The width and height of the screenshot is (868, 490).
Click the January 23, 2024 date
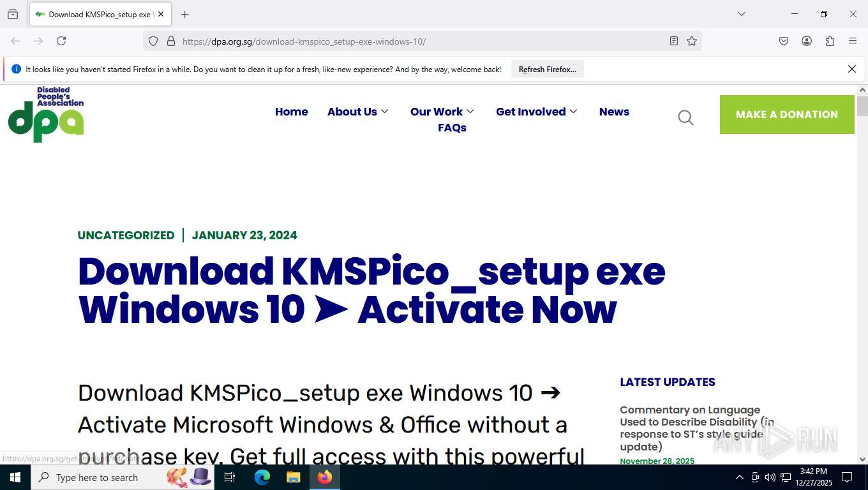244,235
